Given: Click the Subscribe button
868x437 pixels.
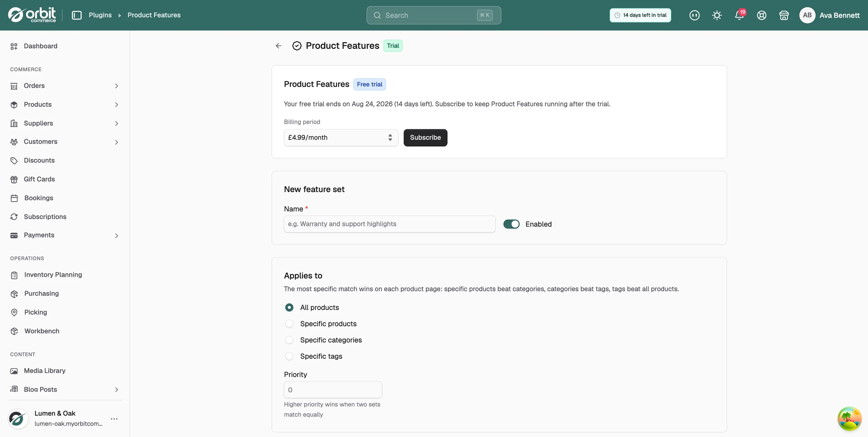Looking at the screenshot, I should 425,138.
